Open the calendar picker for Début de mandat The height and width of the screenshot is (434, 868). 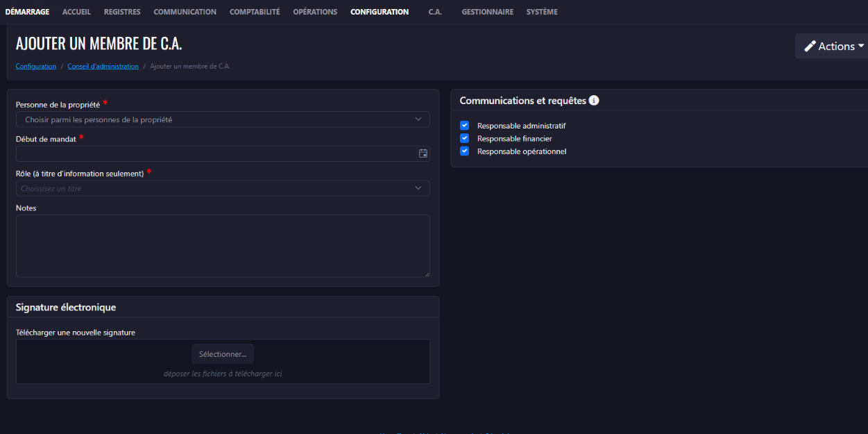point(423,153)
